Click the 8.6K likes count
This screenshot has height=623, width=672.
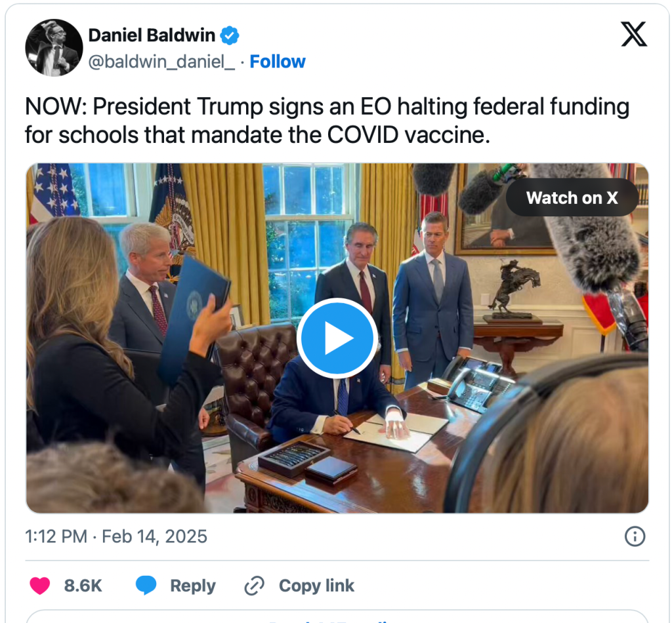click(x=83, y=586)
